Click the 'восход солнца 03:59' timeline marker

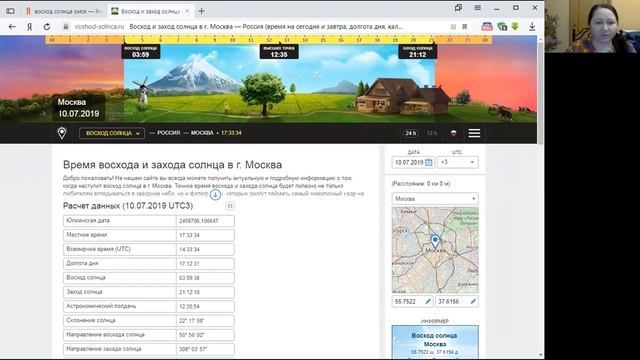pos(140,52)
